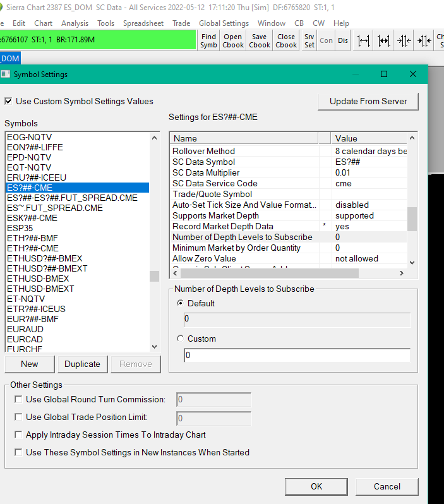The image size is (444, 504).
Task: Click the Open Chartbook toolbar button
Action: tap(232, 40)
